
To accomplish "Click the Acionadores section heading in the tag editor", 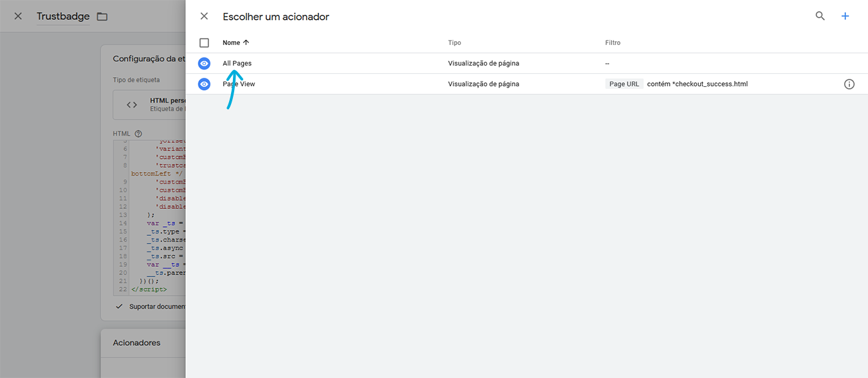I will pos(136,343).
